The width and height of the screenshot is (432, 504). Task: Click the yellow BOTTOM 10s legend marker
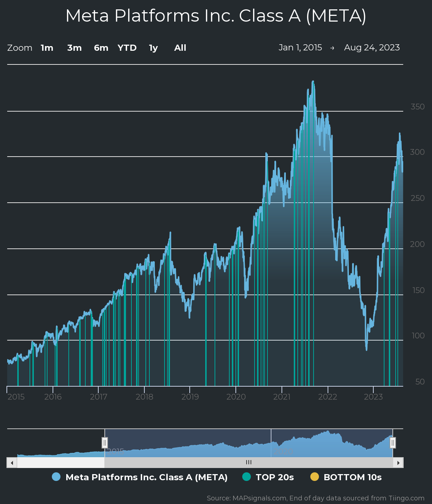(315, 477)
